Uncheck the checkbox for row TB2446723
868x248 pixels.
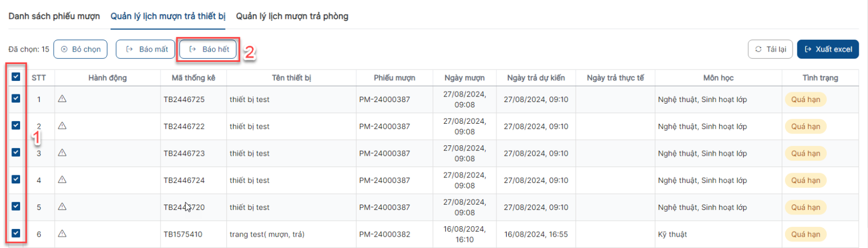[x=16, y=152]
